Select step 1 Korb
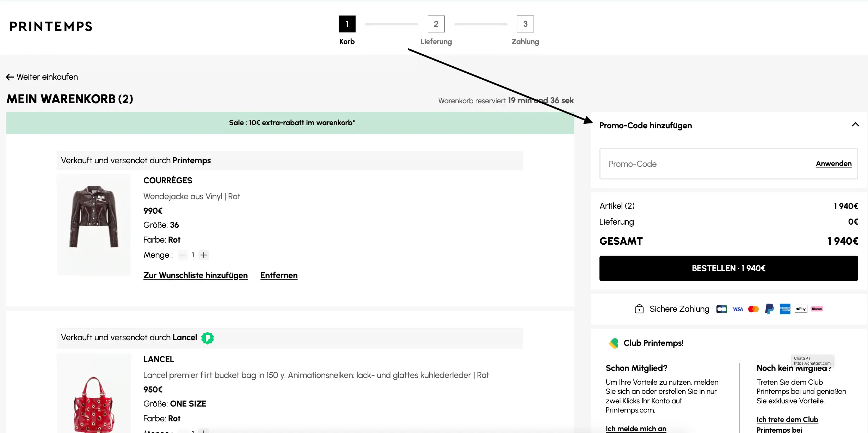This screenshot has height=433, width=868. (347, 24)
